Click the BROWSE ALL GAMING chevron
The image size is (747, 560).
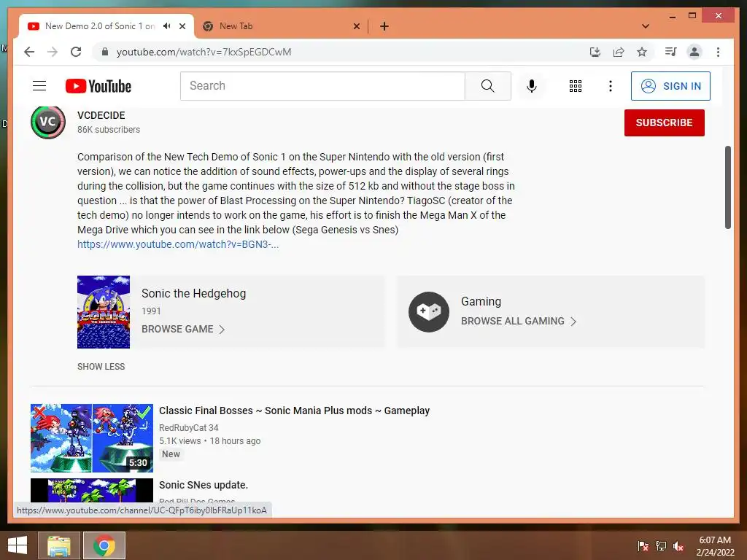[x=573, y=322]
